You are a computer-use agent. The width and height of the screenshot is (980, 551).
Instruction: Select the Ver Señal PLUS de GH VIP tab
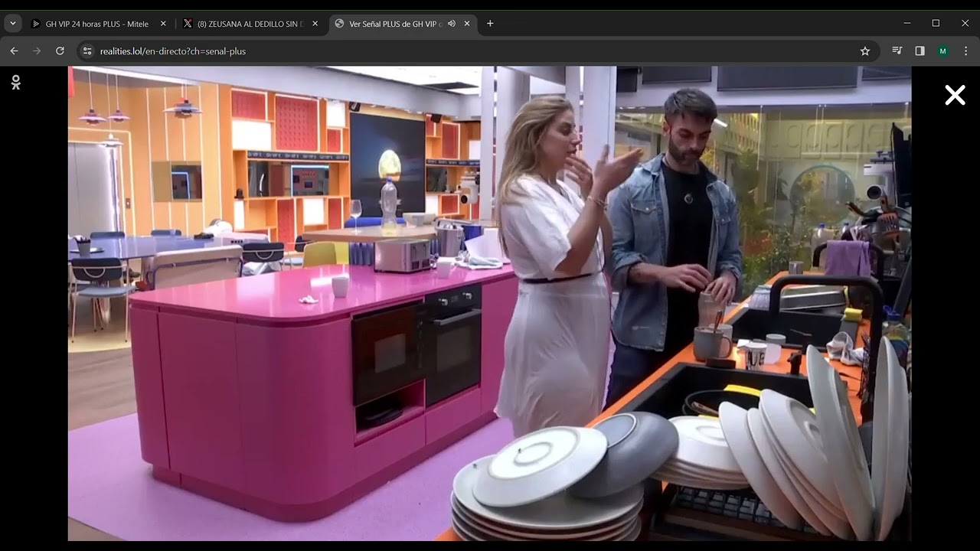coord(403,24)
